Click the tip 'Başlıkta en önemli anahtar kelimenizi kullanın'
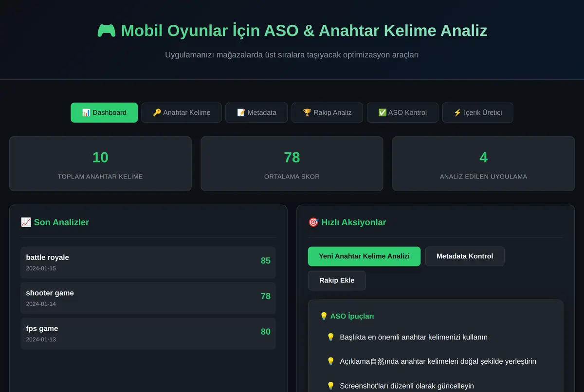This screenshot has width=584, height=392. tap(414, 337)
